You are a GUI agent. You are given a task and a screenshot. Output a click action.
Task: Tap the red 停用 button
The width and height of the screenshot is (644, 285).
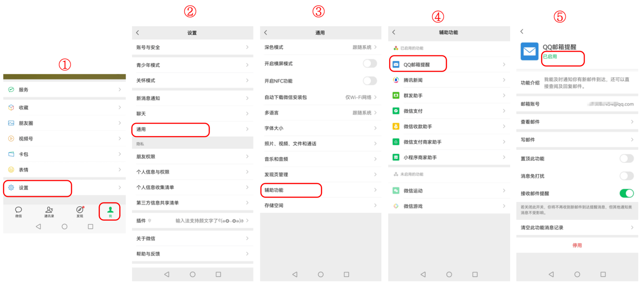[x=577, y=245]
